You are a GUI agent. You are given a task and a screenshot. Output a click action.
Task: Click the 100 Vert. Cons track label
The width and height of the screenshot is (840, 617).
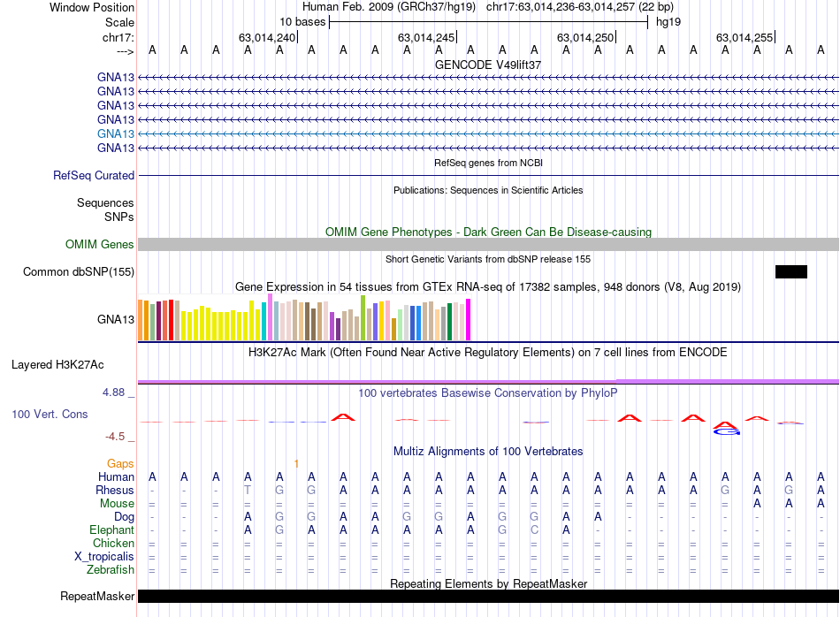50,414
